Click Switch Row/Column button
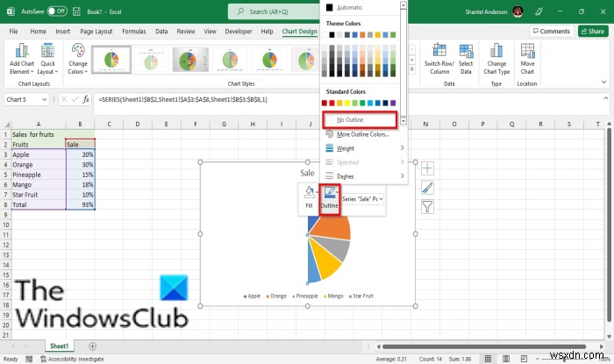Screen dimensions: 614x364 pos(439,59)
